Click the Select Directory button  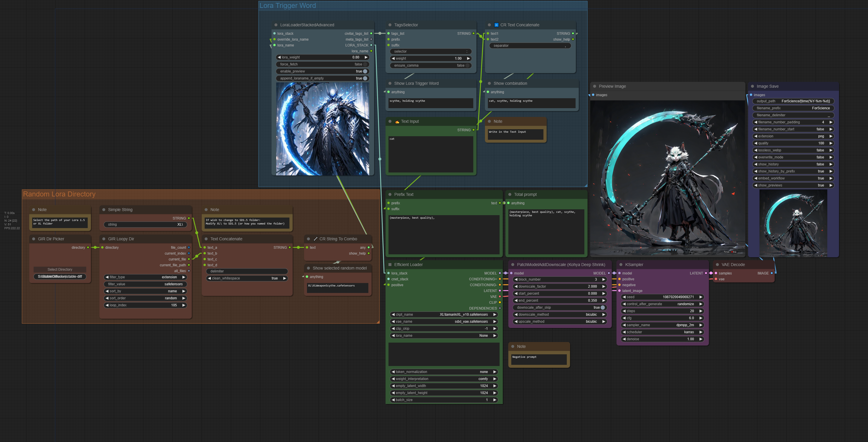(60, 270)
